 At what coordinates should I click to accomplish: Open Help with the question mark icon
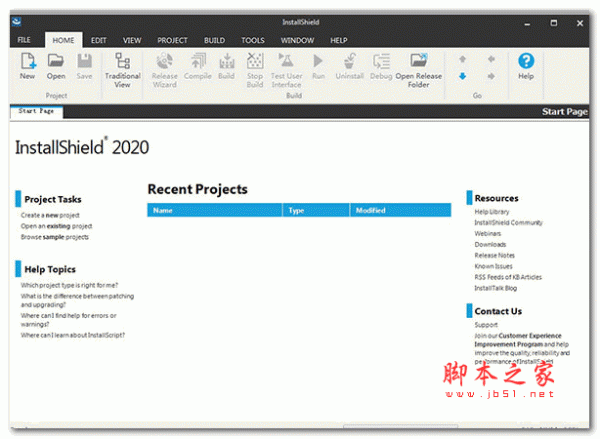pyautogui.click(x=526, y=61)
